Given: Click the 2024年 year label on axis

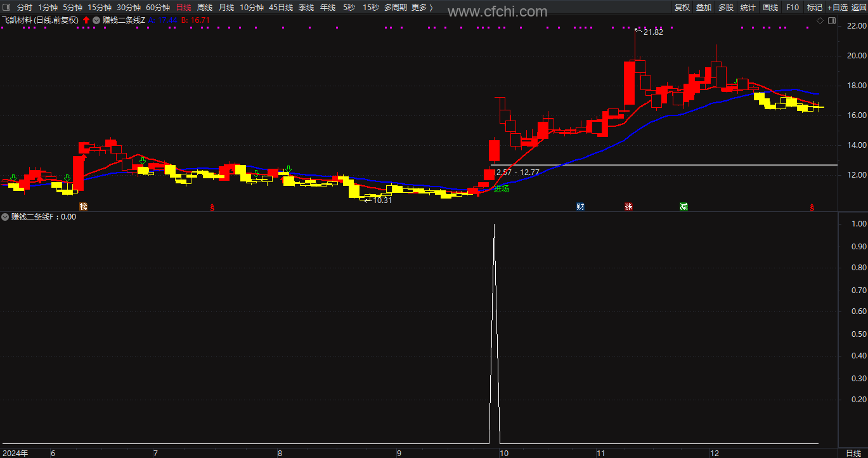Looking at the screenshot, I should tap(15, 453).
